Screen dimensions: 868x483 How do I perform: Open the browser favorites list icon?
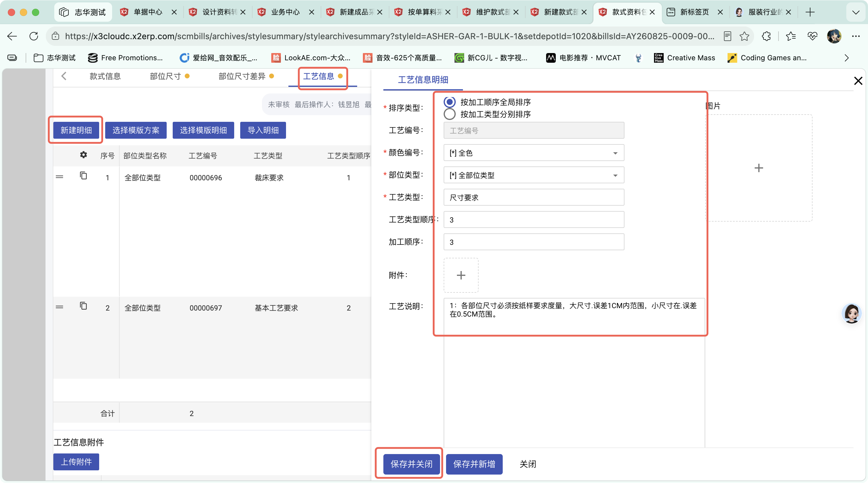click(791, 36)
